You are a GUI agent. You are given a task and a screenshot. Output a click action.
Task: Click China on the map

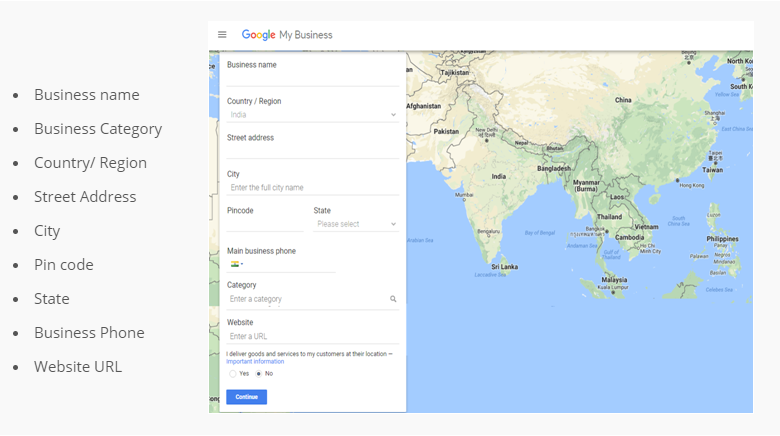coord(623,100)
